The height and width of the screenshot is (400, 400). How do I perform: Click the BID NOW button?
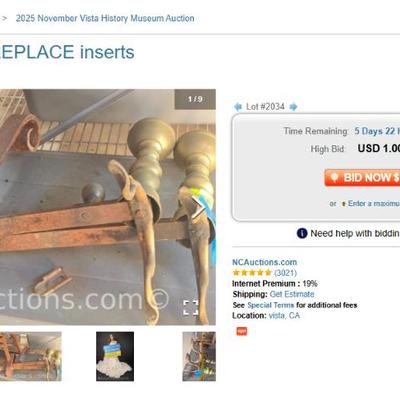(362, 177)
